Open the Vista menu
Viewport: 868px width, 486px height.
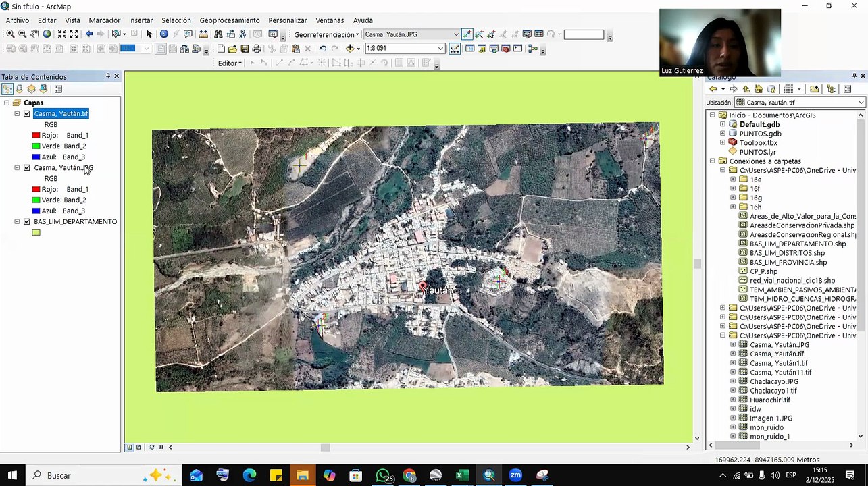(x=72, y=20)
